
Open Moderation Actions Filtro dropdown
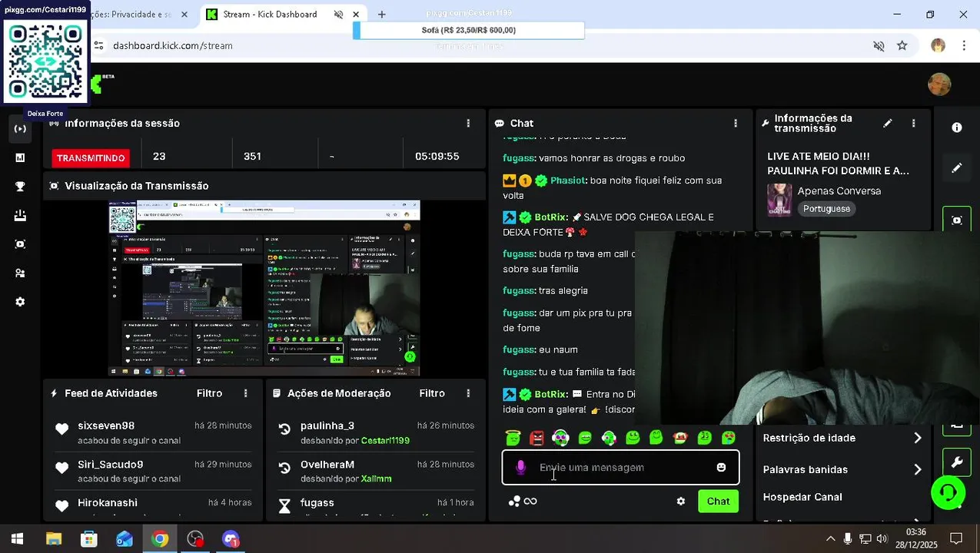pyautogui.click(x=432, y=393)
